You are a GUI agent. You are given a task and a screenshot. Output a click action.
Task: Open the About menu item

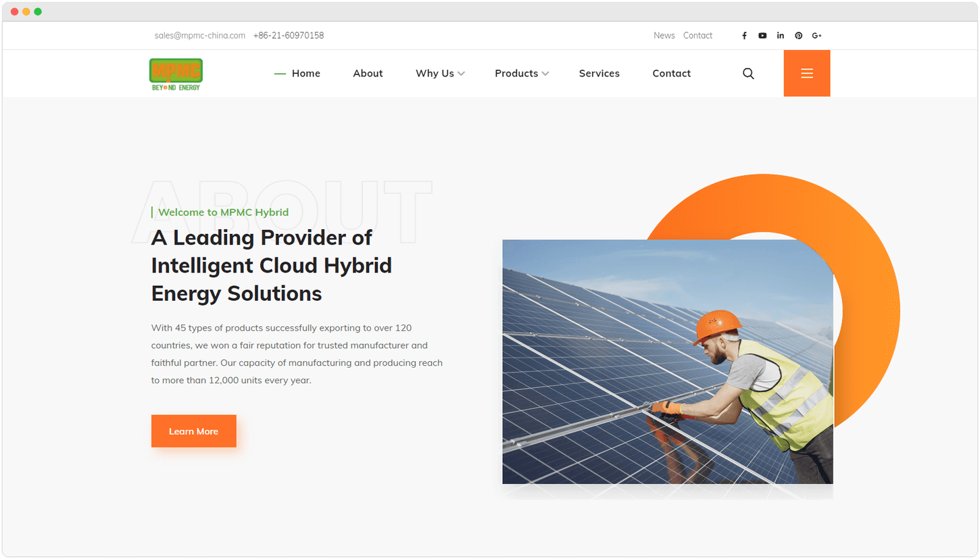pos(368,74)
